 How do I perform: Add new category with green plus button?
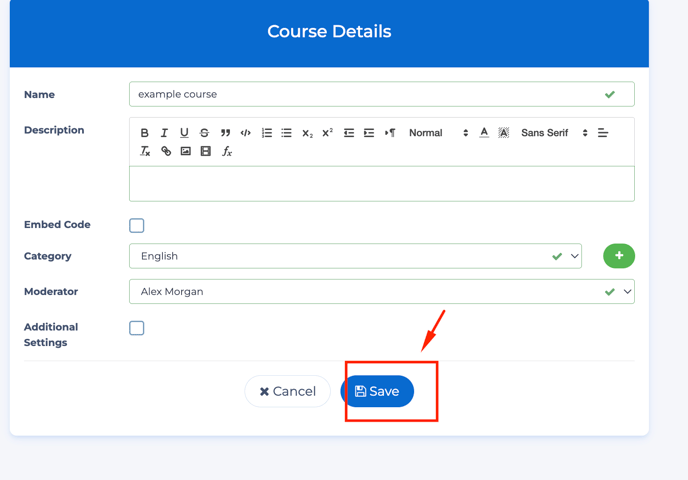coord(619,256)
